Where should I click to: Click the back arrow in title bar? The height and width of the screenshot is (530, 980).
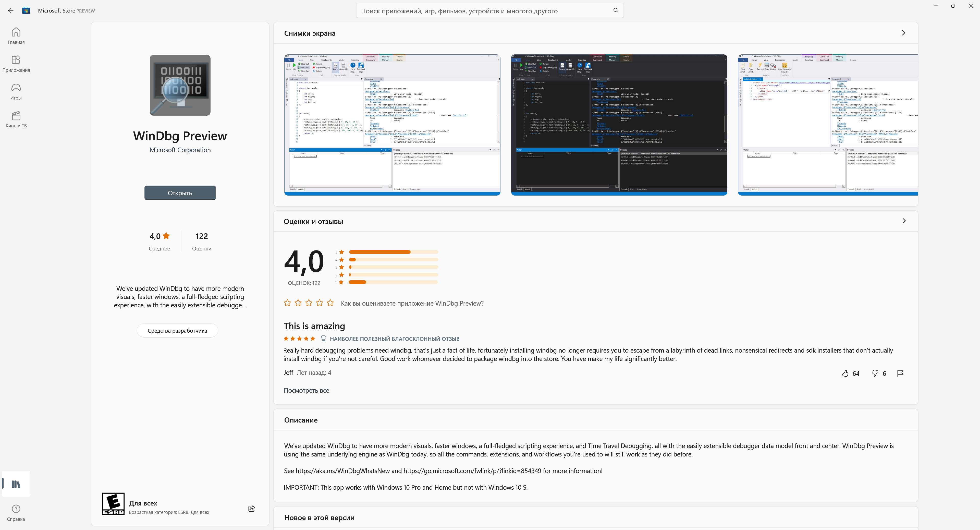pos(11,11)
